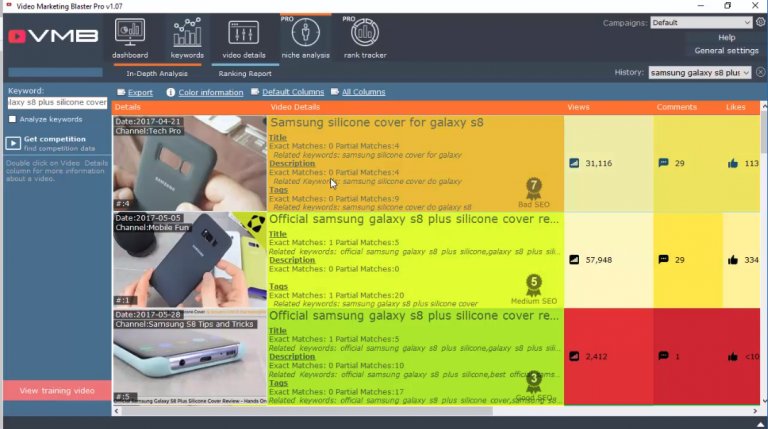The height and width of the screenshot is (429, 768).
Task: Click the VMB logo
Action: pyautogui.click(x=53, y=36)
